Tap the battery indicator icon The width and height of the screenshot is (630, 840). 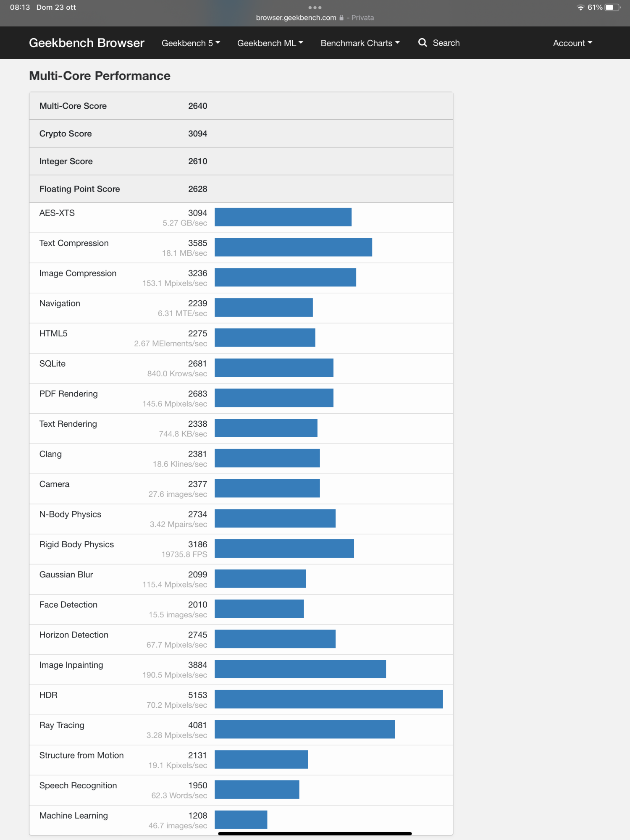tap(612, 8)
